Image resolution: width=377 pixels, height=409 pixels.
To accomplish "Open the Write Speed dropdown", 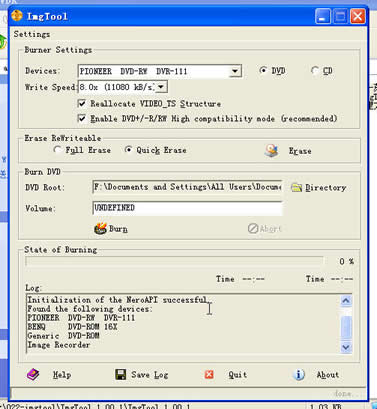I will [x=161, y=87].
